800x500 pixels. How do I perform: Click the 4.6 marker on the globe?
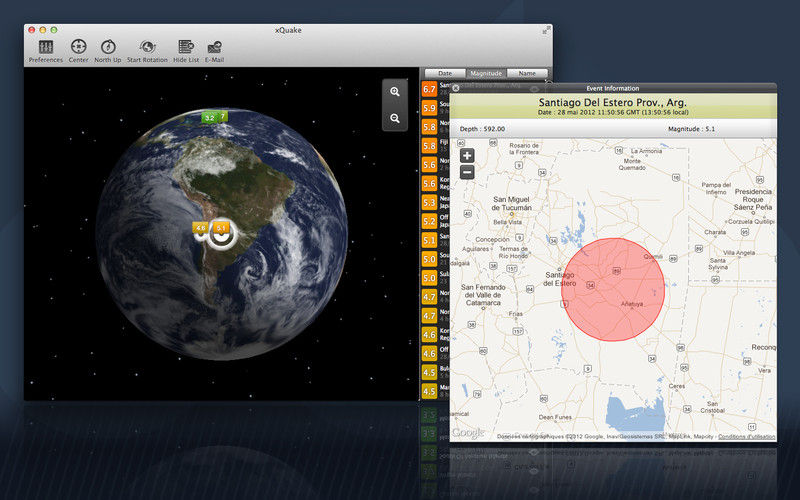(201, 228)
